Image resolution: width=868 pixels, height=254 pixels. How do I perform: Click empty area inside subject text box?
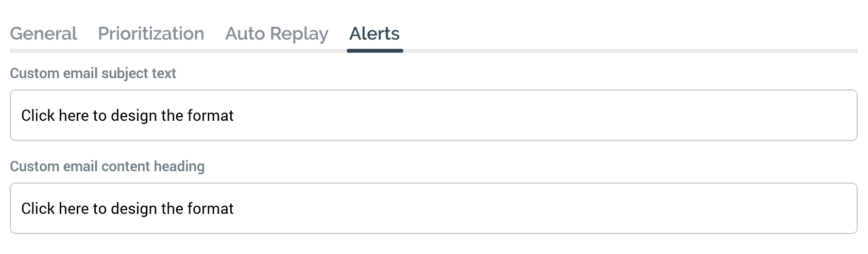(x=567, y=115)
